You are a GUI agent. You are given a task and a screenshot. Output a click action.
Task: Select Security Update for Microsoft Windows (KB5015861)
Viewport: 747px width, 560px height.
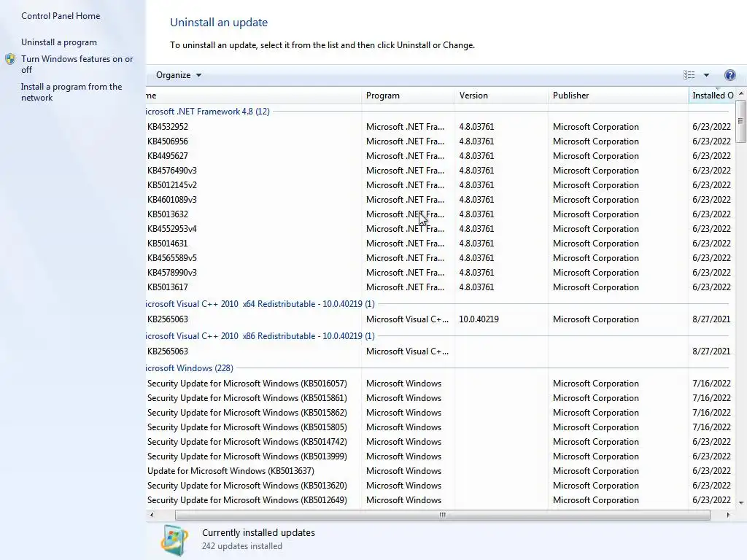tap(441, 398)
